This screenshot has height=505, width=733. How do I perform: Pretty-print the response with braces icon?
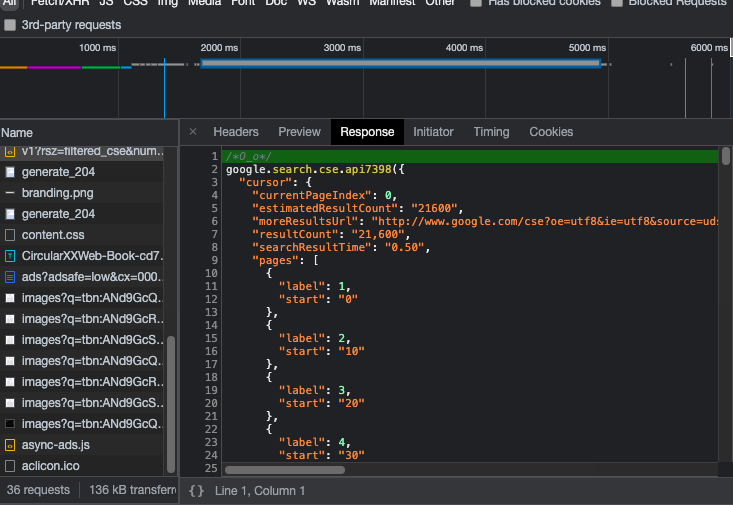(x=196, y=491)
